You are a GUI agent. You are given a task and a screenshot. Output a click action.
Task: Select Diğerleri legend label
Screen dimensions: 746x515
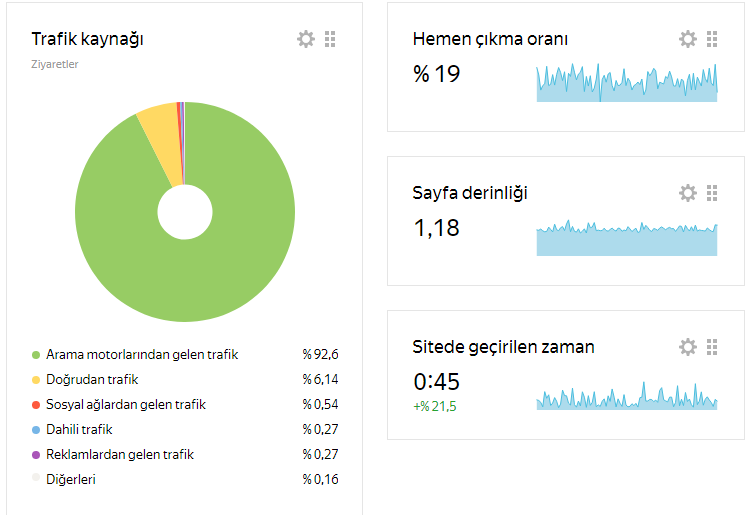point(70,480)
